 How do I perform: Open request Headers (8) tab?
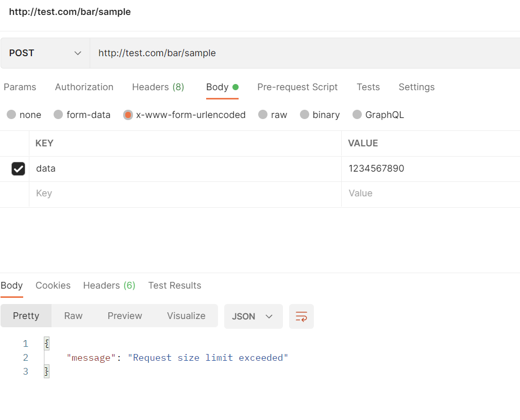click(x=158, y=87)
